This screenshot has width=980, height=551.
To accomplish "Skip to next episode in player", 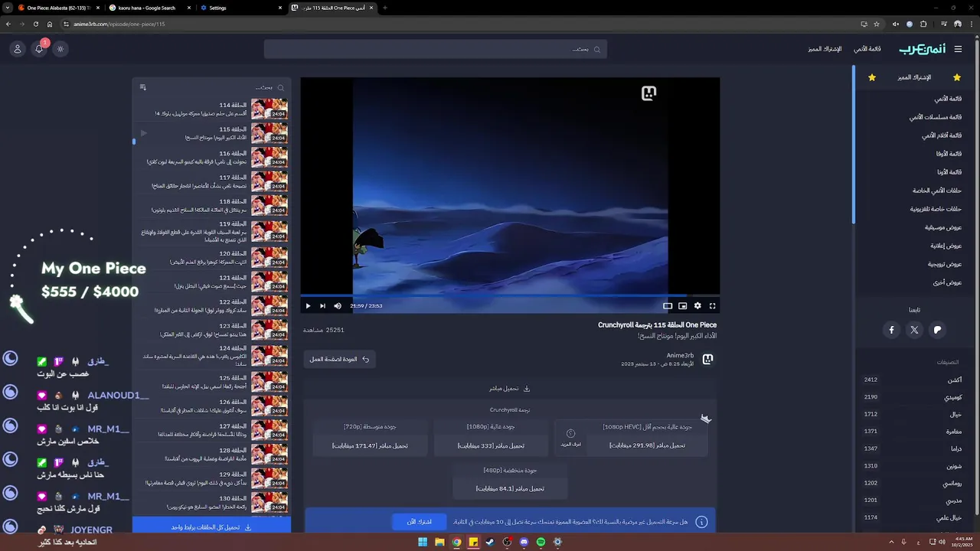I will (322, 305).
